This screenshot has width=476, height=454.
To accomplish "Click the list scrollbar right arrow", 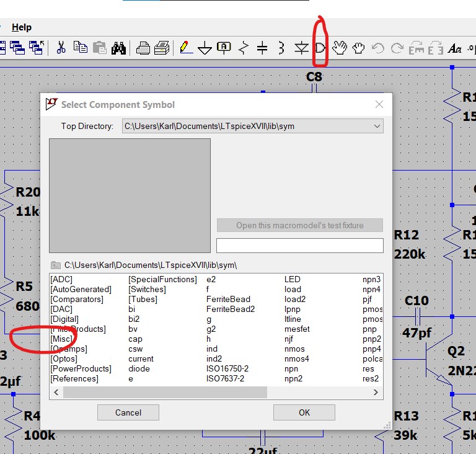I will 376,393.
